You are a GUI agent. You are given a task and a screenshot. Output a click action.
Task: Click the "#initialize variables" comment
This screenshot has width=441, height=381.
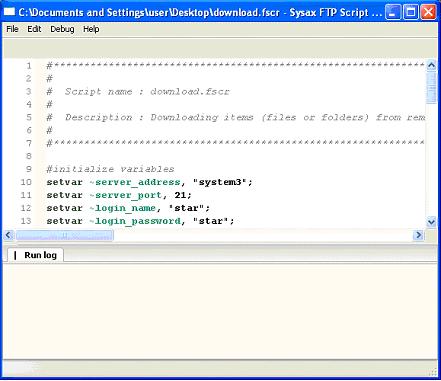(x=110, y=169)
